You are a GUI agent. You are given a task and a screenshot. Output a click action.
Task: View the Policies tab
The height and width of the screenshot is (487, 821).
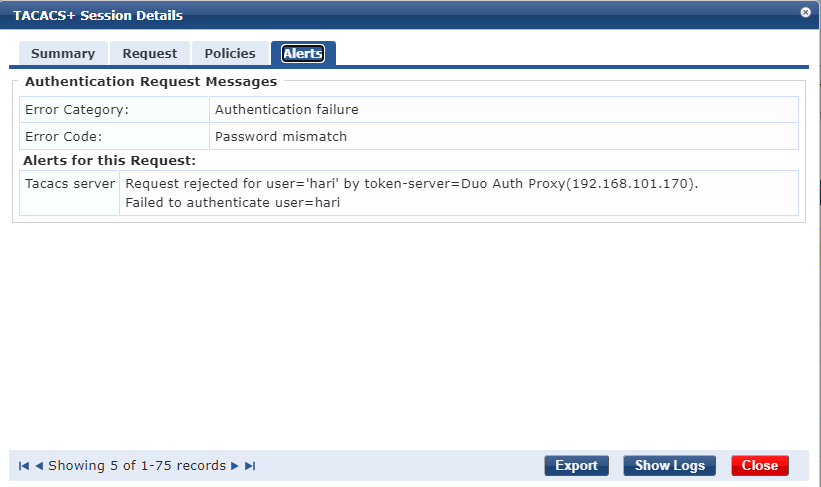229,54
